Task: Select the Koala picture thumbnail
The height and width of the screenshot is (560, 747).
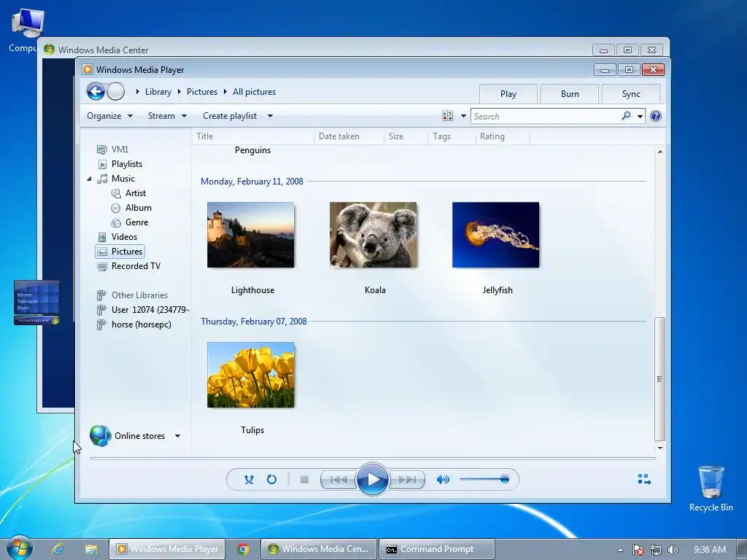Action: coord(373,235)
